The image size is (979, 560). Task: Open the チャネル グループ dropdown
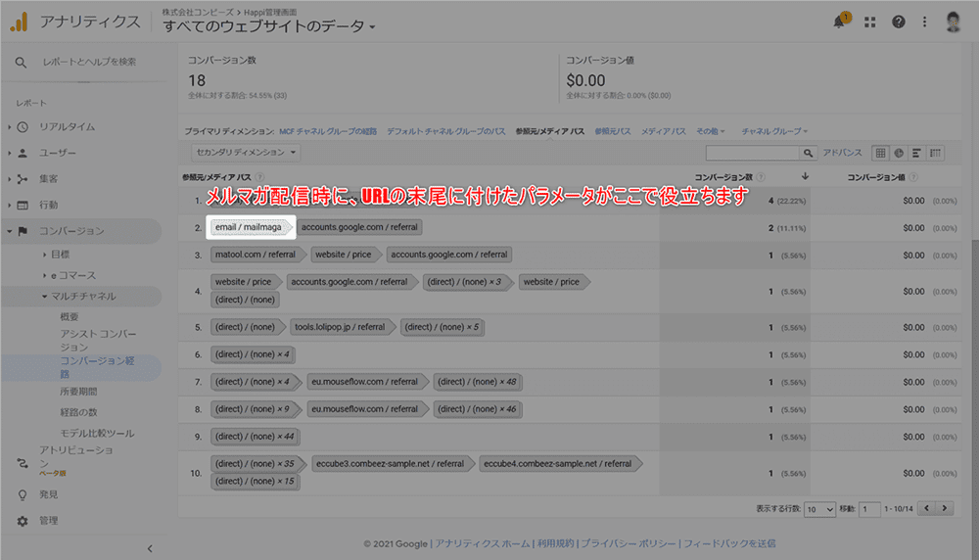774,131
